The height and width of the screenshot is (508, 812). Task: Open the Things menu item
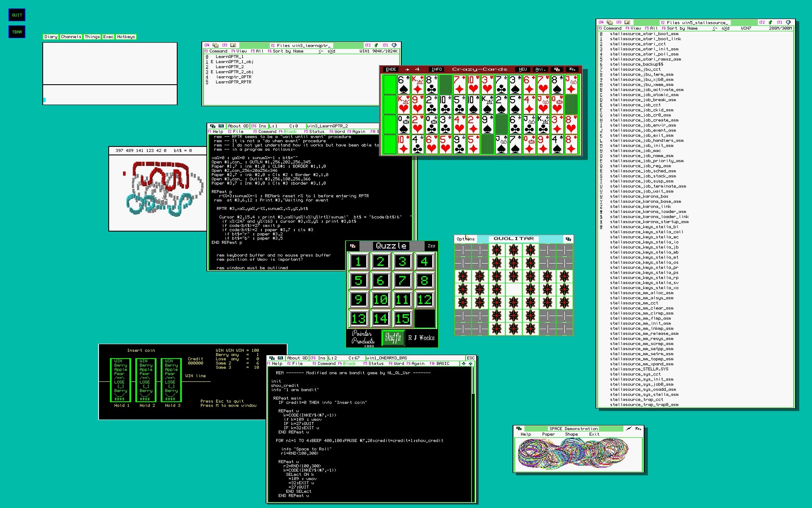tap(92, 37)
